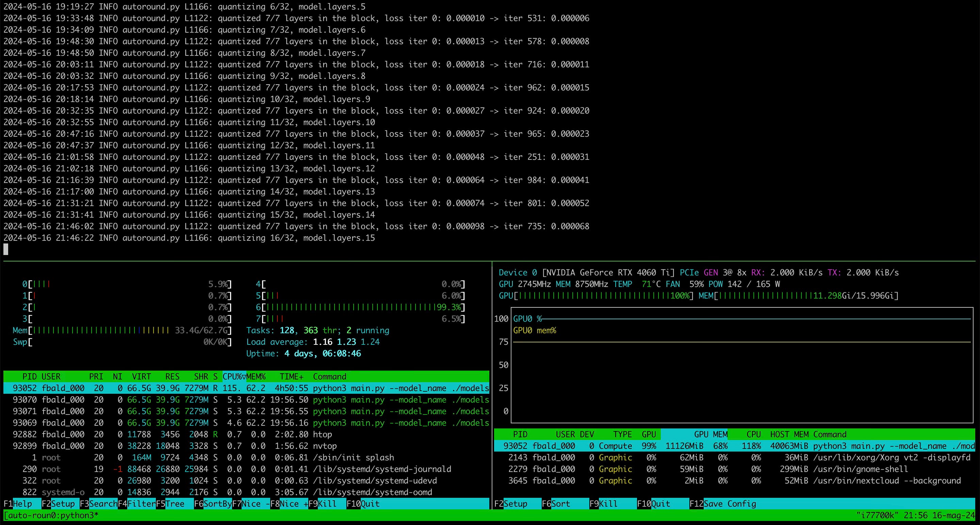980x525 pixels.
Task: Click log line quantizing 16/32 model.layers.15
Action: 189,238
